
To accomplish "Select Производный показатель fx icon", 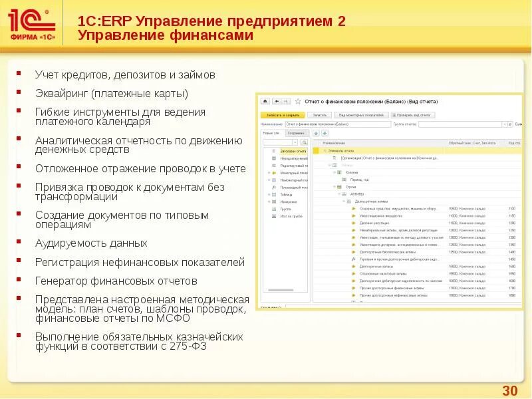I will tap(274, 188).
